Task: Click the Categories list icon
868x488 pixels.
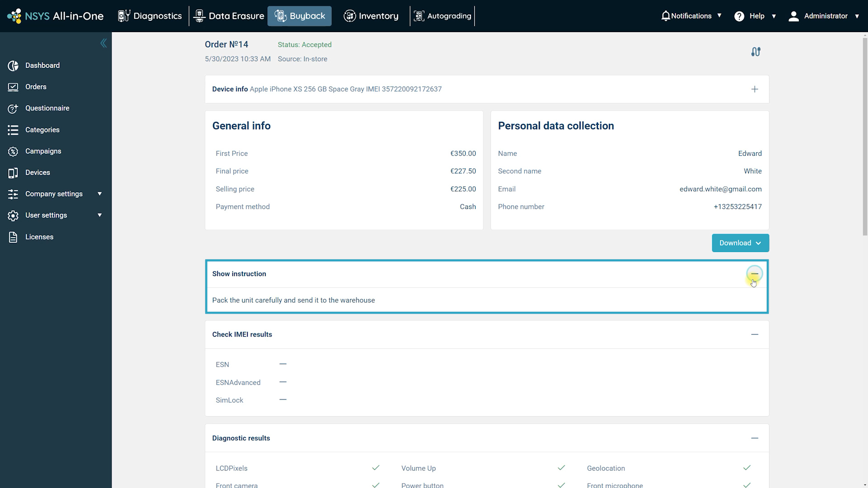Action: 13,130
